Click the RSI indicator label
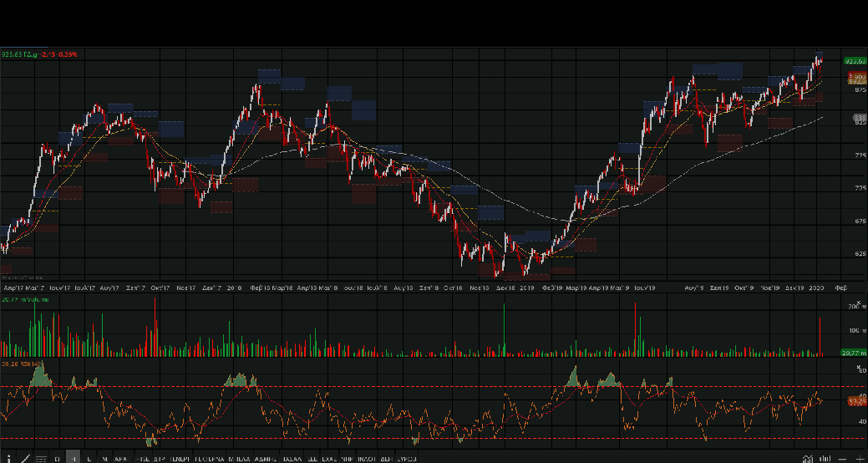This screenshot has width=868, height=463. tap(17, 364)
